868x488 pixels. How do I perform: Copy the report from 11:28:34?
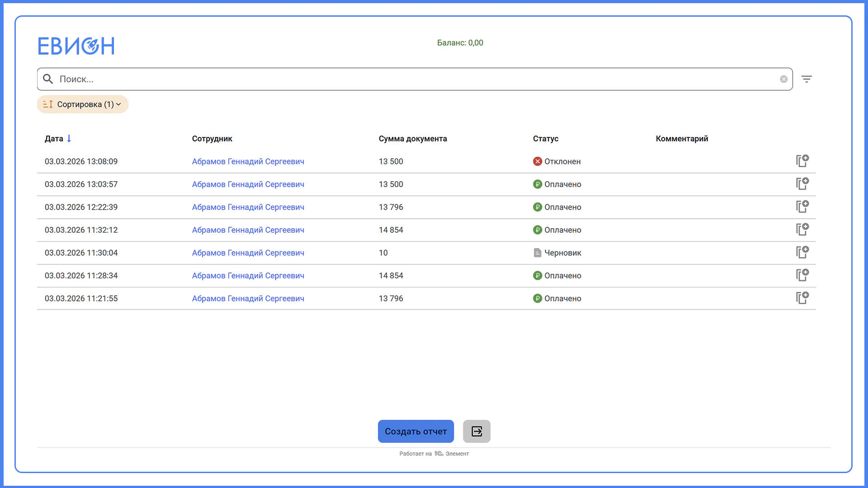(802, 275)
